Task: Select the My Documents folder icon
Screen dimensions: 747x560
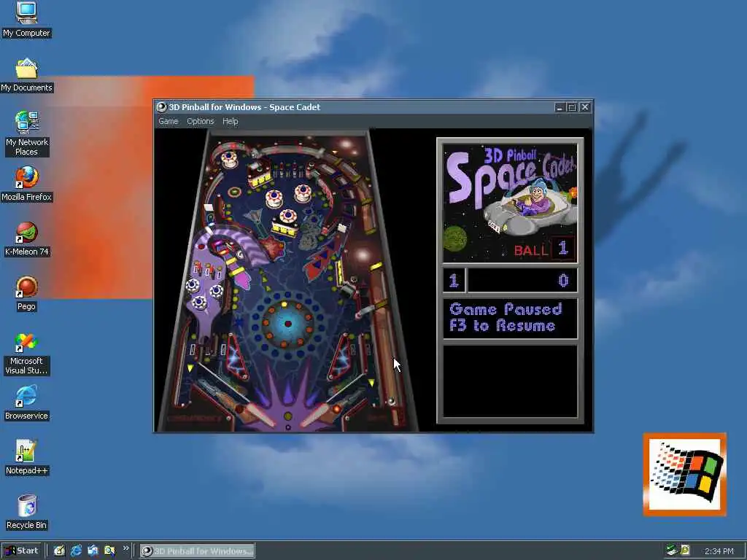Action: pyautogui.click(x=26, y=75)
